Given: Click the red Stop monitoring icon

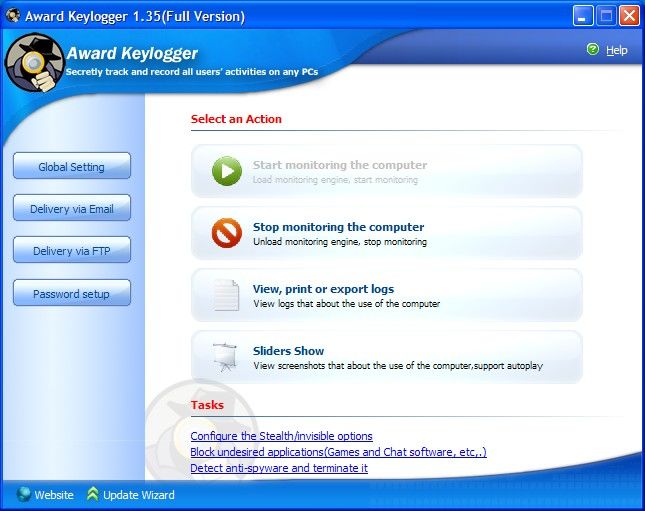Looking at the screenshot, I should point(227,233).
